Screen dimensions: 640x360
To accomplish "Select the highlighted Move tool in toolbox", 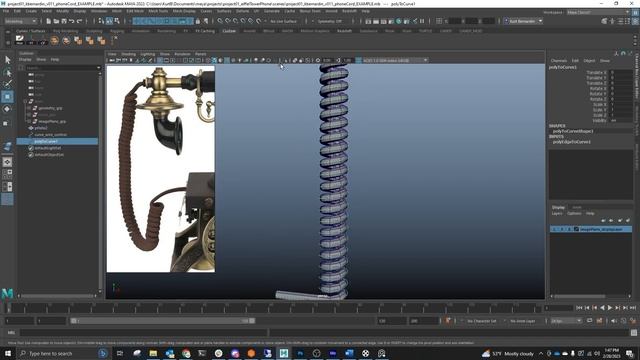I will pos(7,97).
